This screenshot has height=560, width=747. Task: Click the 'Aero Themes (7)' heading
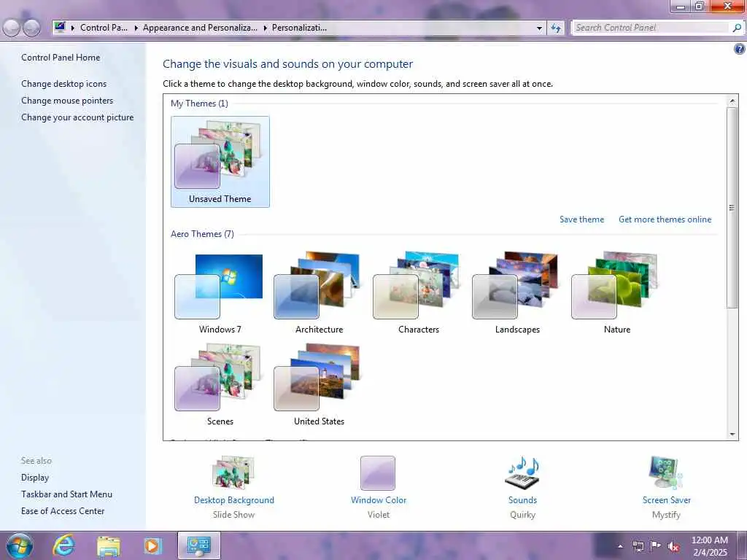coord(202,234)
